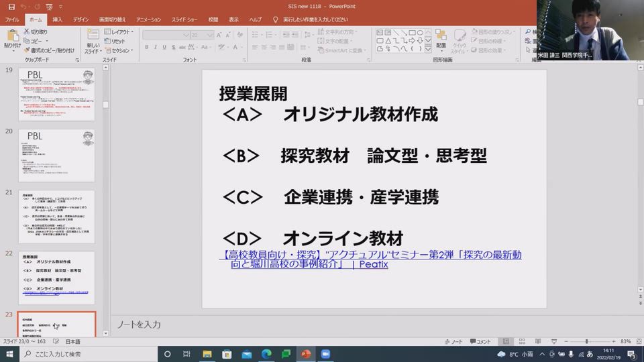Open Zoom app from the taskbar
Image resolution: width=644 pixels, height=362 pixels.
(x=326, y=354)
